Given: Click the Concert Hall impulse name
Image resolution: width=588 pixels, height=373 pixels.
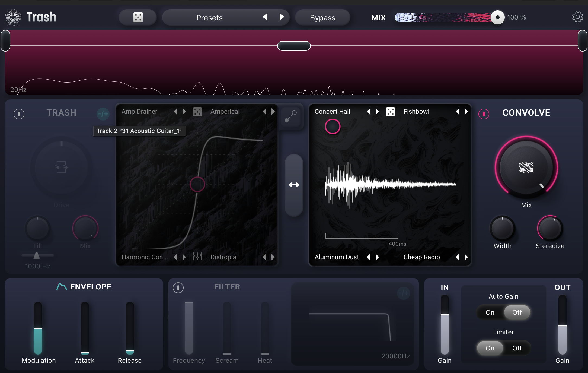Looking at the screenshot, I should pyautogui.click(x=332, y=112).
